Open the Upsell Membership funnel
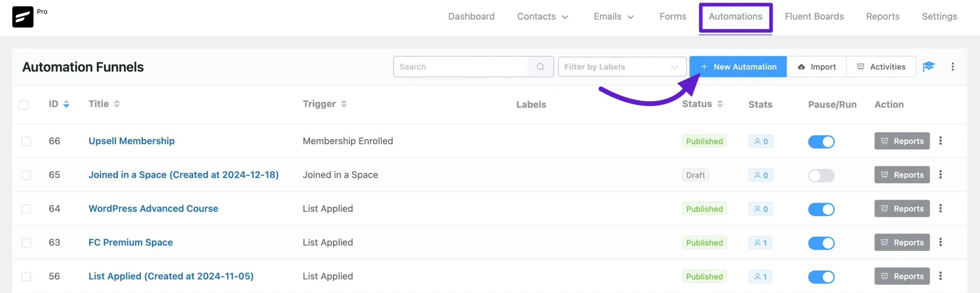980x293 pixels. [131, 141]
